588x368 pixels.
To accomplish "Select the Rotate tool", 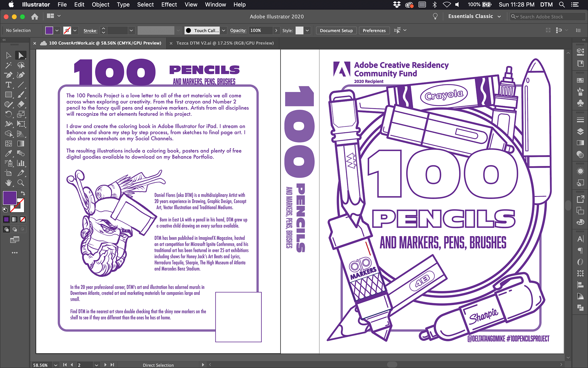I will pyautogui.click(x=9, y=114).
